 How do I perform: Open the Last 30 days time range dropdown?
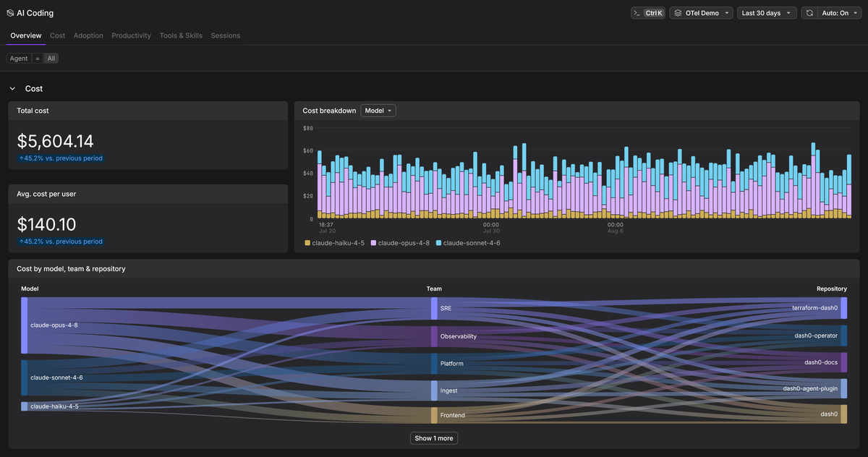[x=767, y=13]
